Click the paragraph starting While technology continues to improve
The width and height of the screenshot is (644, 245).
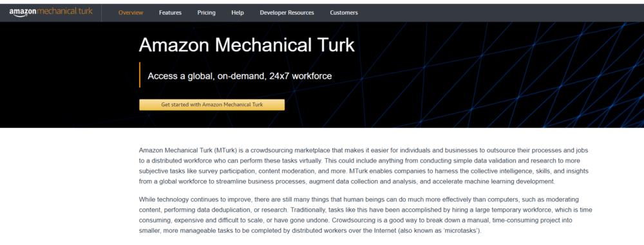(366, 215)
